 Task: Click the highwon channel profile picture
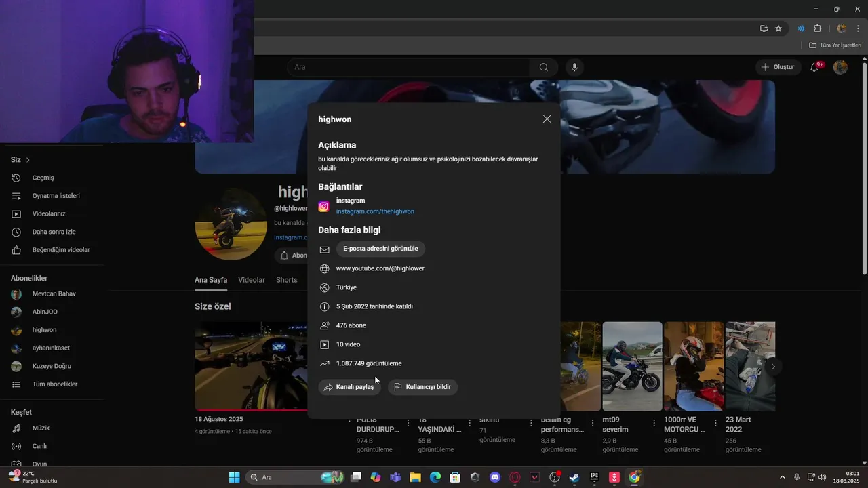tap(231, 224)
